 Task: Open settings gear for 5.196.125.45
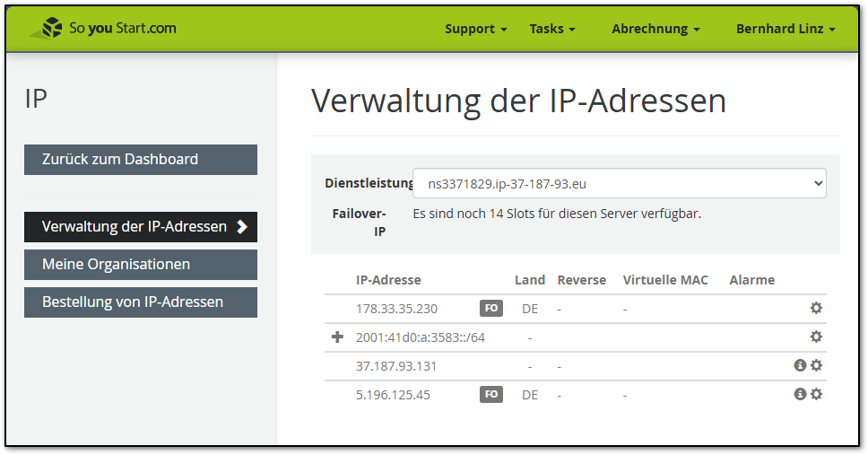816,394
